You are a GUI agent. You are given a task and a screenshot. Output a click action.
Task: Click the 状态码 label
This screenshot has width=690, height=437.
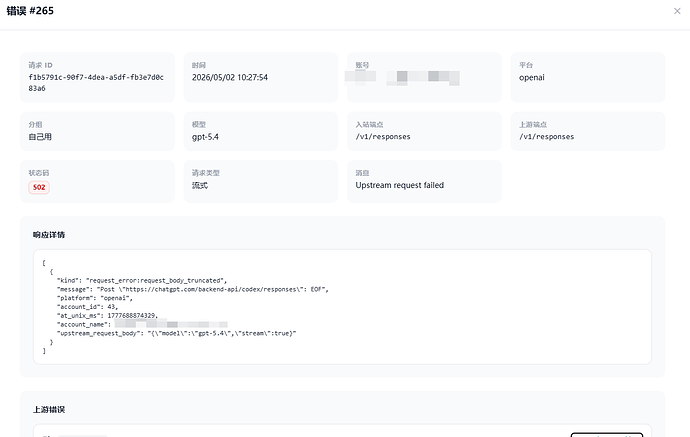tap(39, 173)
